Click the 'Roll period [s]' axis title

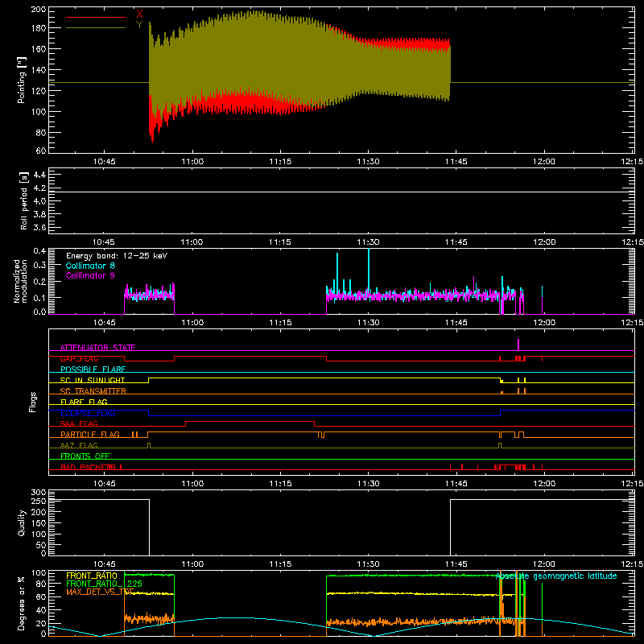click(23, 200)
